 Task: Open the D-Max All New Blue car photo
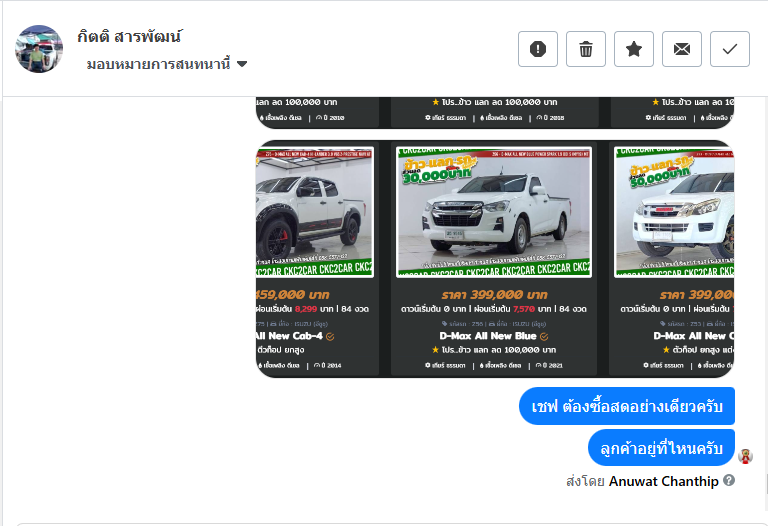[x=494, y=213]
